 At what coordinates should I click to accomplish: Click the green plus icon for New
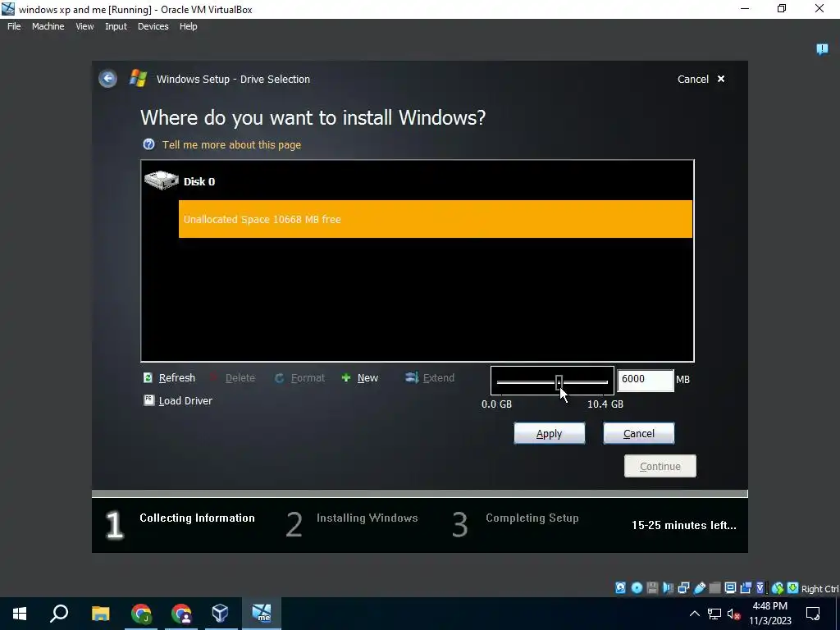346,377
